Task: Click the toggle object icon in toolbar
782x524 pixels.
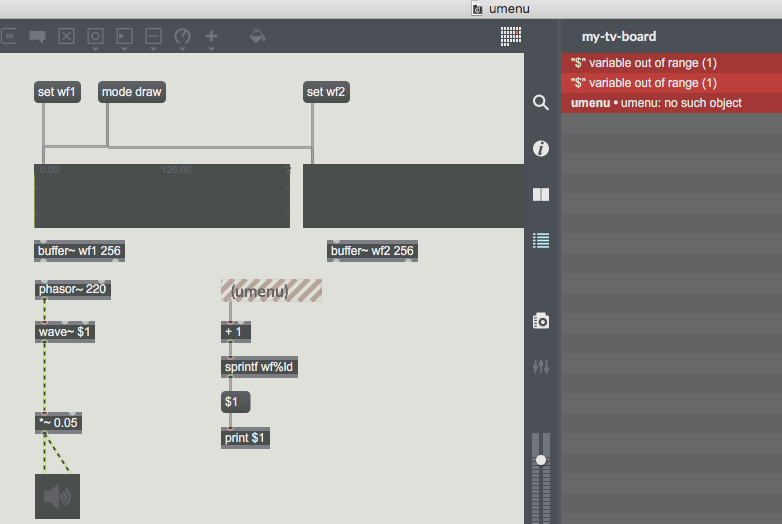Action: point(66,37)
